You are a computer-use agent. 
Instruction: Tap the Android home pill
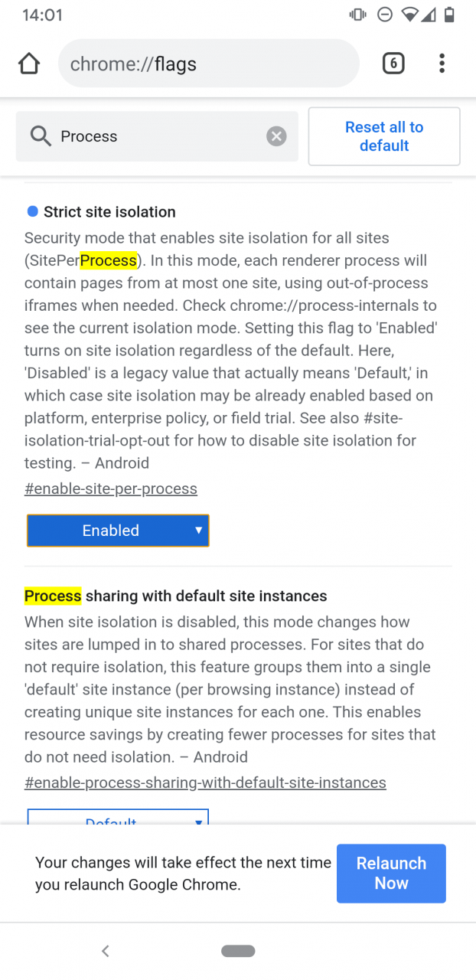(238, 951)
